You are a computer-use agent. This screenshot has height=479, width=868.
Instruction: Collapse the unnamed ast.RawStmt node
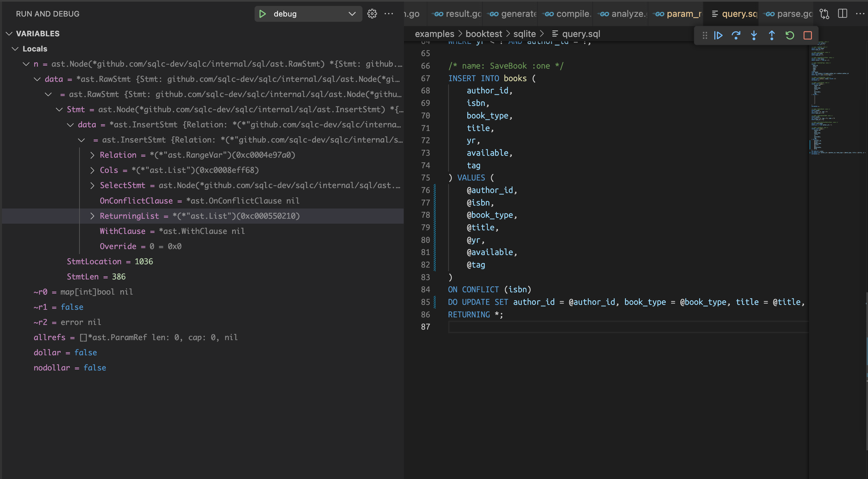point(48,94)
